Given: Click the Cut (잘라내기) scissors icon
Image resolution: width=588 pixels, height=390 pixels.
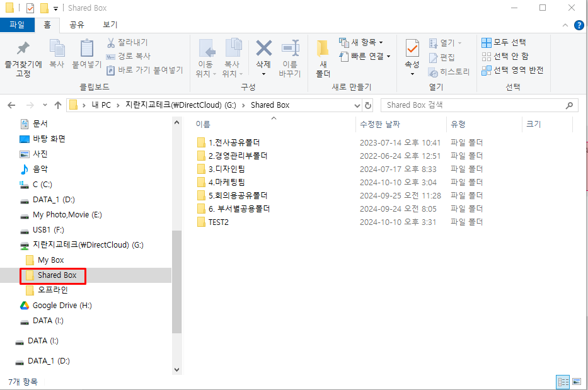Looking at the screenshot, I should tap(111, 42).
